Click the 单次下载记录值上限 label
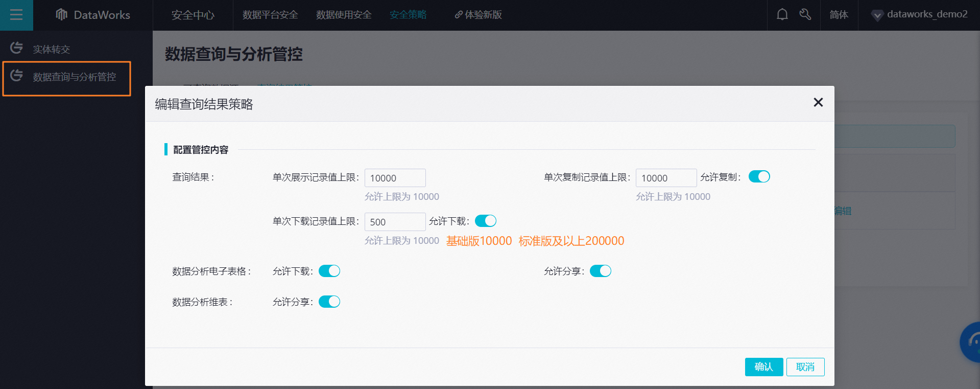The image size is (980, 389). [316, 221]
